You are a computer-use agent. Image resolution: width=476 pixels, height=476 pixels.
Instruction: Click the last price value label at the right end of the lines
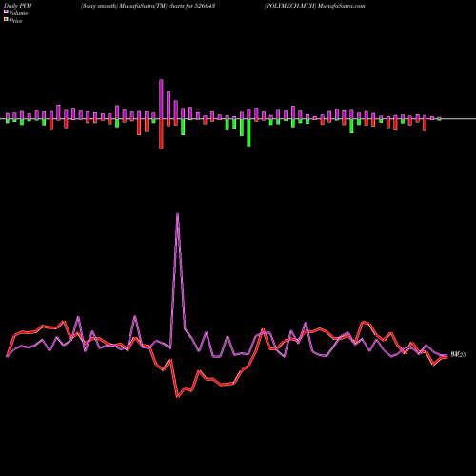click(458, 355)
